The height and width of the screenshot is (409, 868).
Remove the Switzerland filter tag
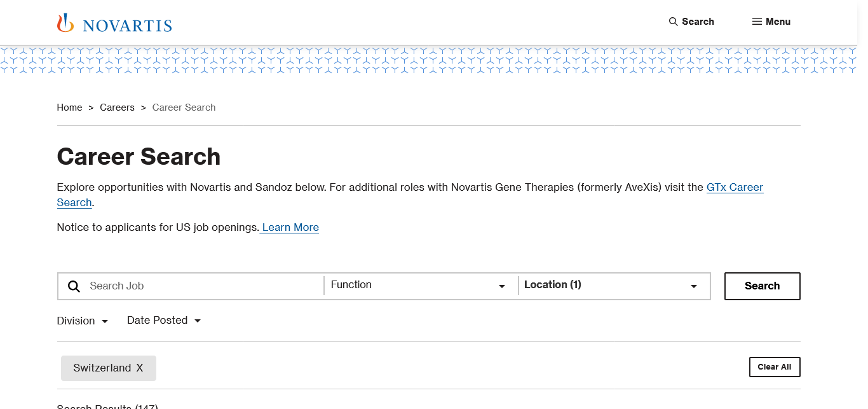[x=140, y=368]
